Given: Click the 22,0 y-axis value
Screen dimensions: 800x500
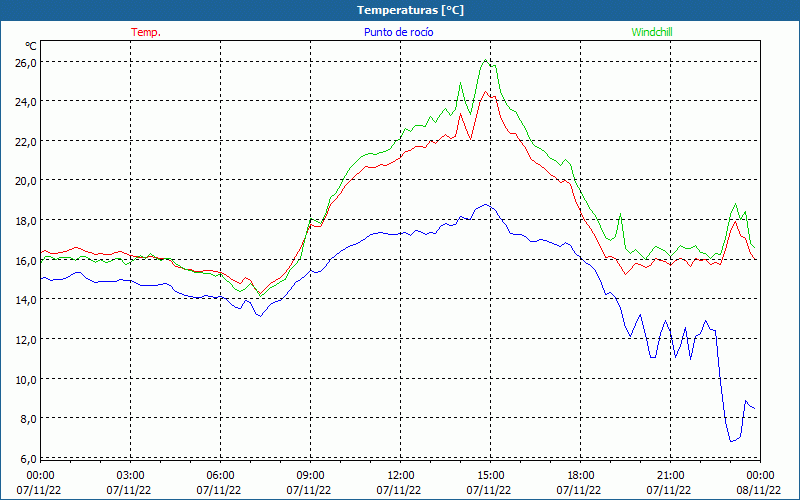Looking at the screenshot, I should (x=26, y=142).
